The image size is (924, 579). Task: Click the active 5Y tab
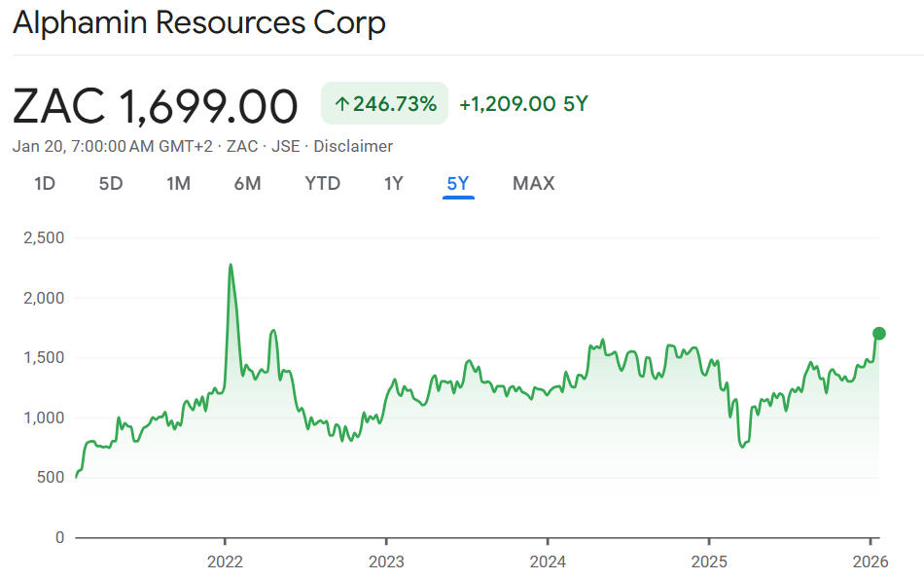458,183
